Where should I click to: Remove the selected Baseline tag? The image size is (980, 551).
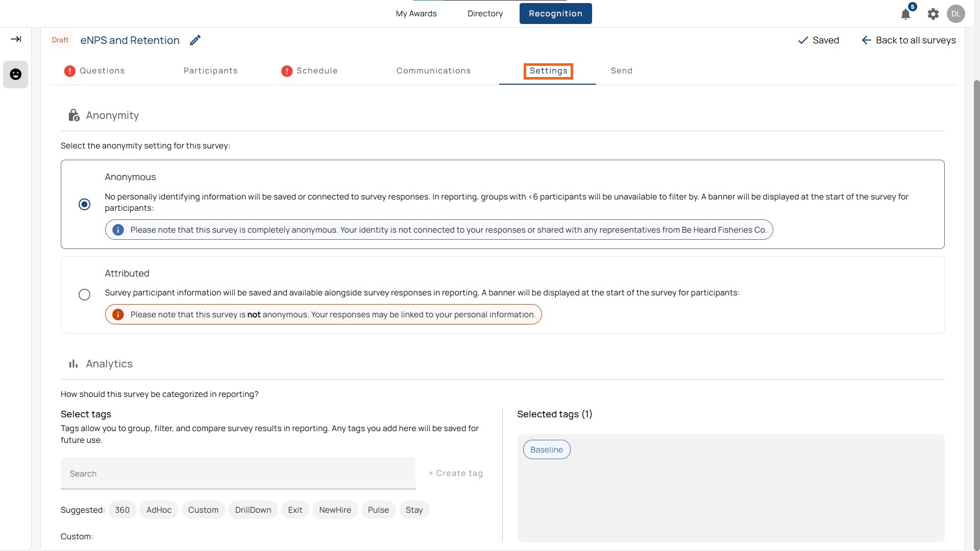click(546, 449)
